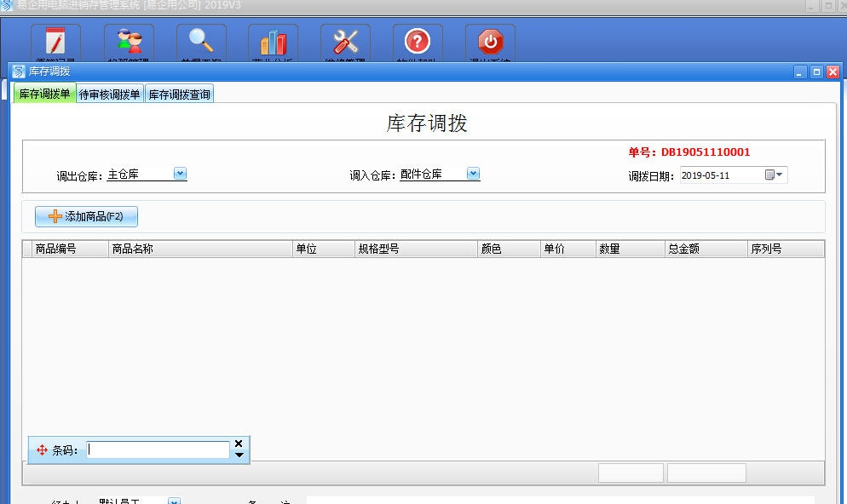Viewport: 847px width, 504px height.
Task: Open the 默认员工 operator dropdown at bottom
Action: click(173, 501)
